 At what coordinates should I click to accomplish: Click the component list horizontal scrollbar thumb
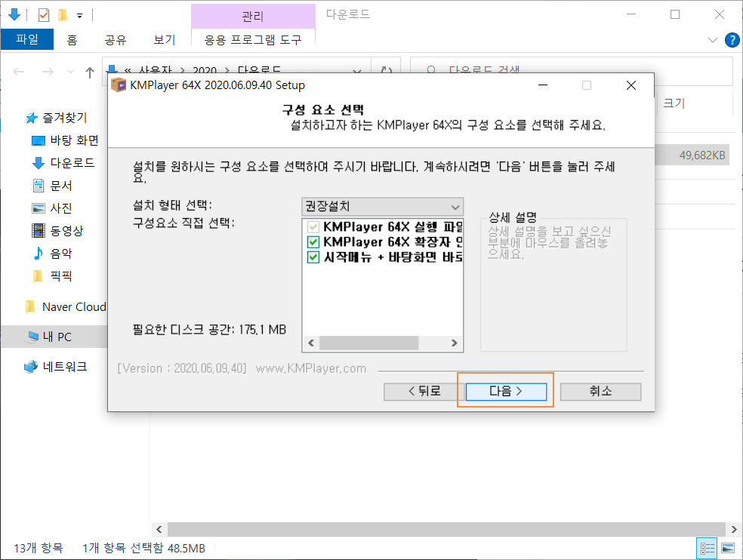[x=368, y=343]
